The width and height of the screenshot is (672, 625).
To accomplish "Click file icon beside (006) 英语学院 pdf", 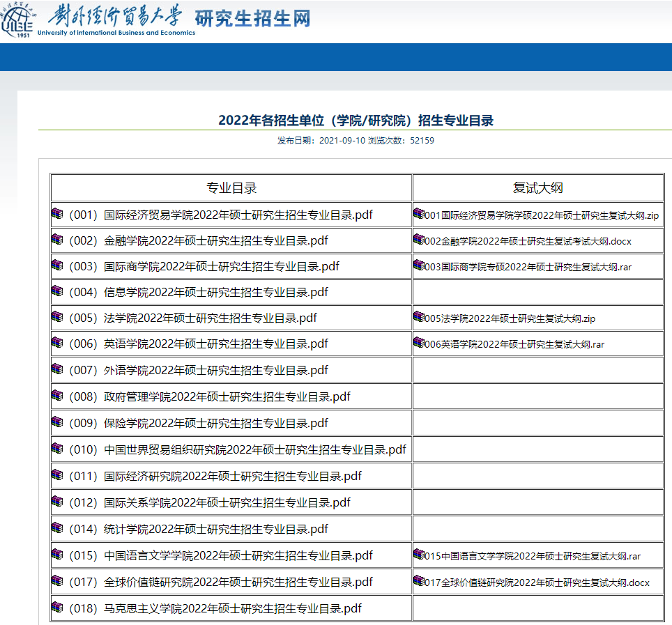I will pyautogui.click(x=57, y=342).
